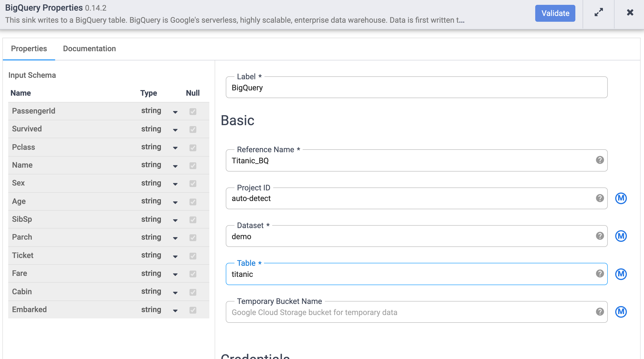Expand the properties panel to fullscreen

tap(599, 12)
